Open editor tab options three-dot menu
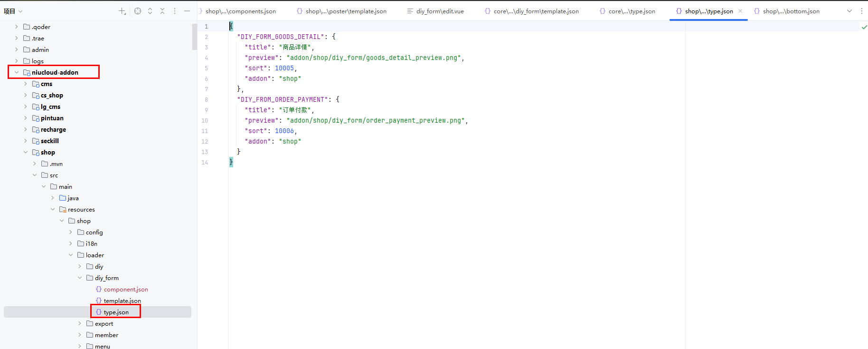The image size is (868, 349). [861, 11]
